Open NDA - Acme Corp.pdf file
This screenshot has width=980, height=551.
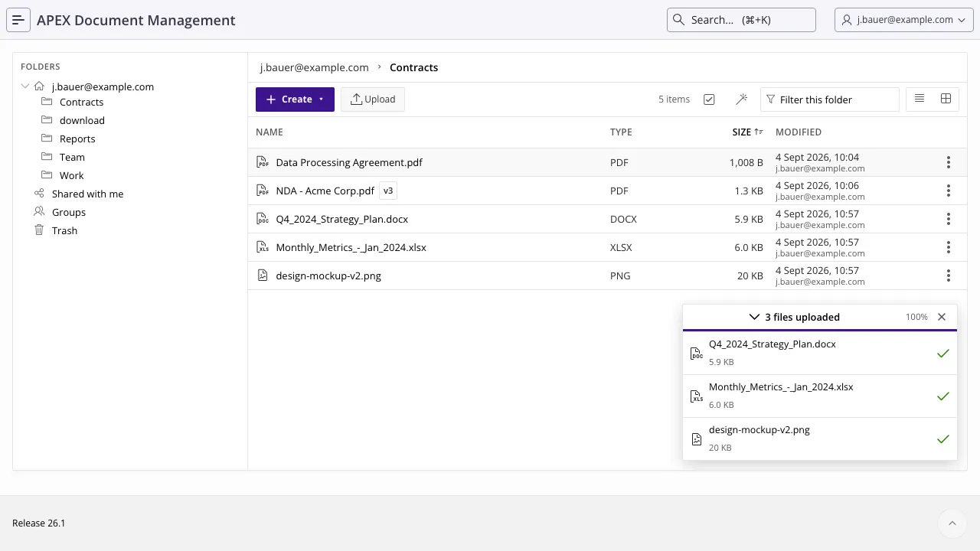point(325,191)
